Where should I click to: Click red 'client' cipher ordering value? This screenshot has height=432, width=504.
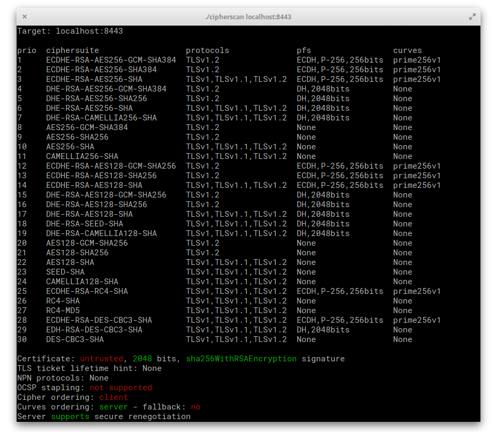(x=114, y=397)
